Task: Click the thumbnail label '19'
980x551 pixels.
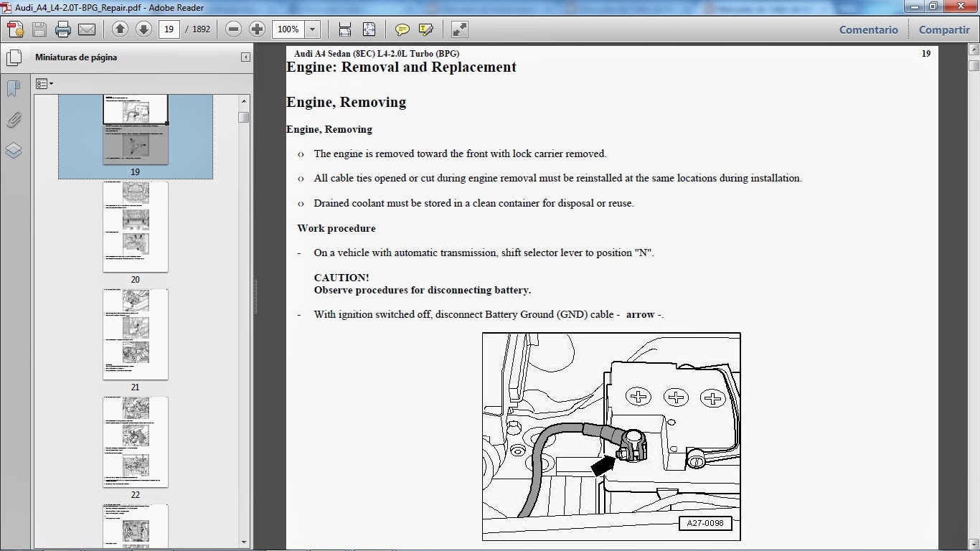Action: tap(136, 172)
